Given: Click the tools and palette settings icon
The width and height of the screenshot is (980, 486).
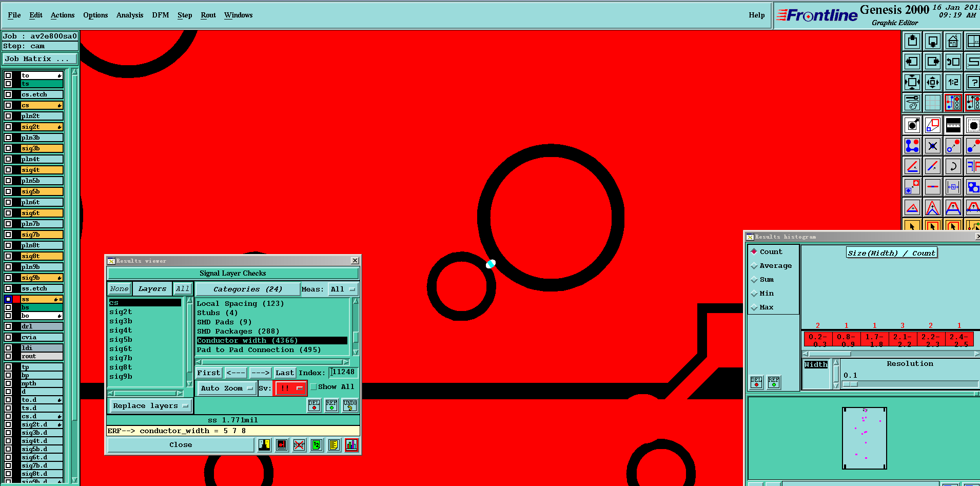Looking at the screenshot, I should click(x=912, y=102).
